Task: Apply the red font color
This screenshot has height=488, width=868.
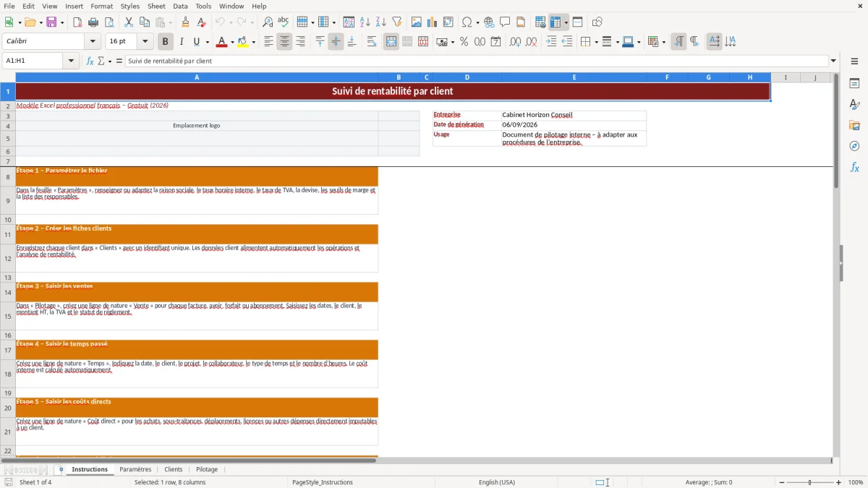Action: (x=221, y=42)
